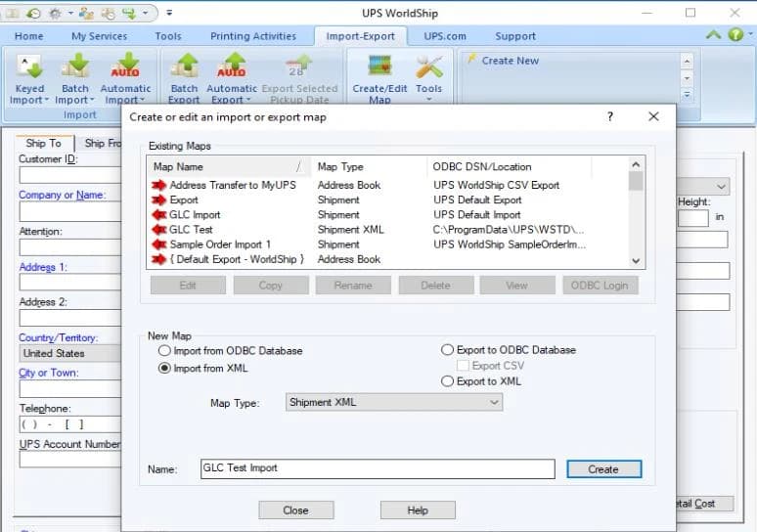Select Export to ODBC Database radio button
The width and height of the screenshot is (757, 532).
448,349
